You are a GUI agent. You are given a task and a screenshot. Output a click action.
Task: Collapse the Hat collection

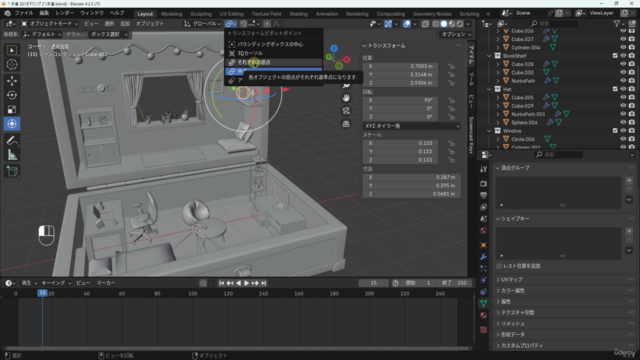[489, 89]
